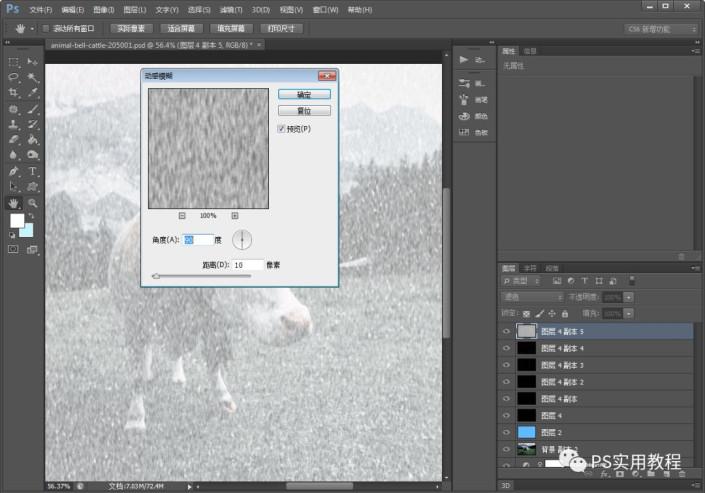Screen dimensions: 705x493
Task: Select the Dodge tool
Action: coord(32,155)
